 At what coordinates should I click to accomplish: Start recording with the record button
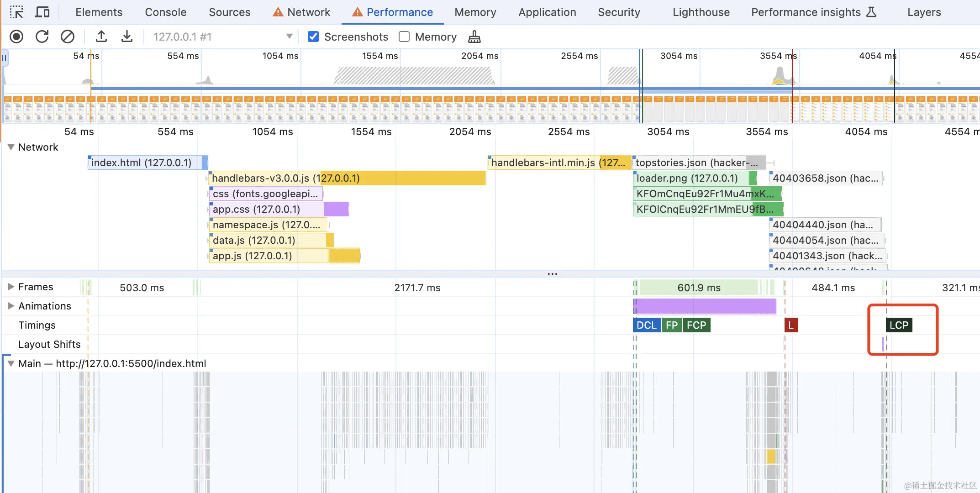point(16,37)
